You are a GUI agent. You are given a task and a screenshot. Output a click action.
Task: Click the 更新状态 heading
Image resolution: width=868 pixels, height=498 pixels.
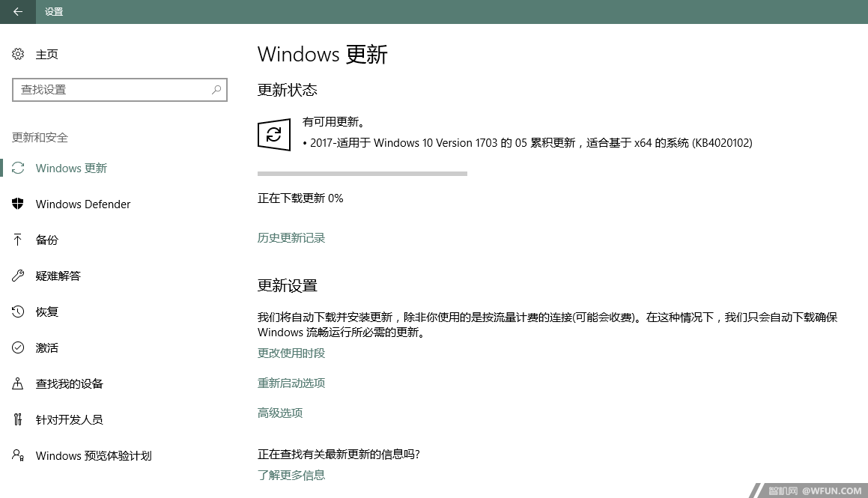(x=288, y=90)
